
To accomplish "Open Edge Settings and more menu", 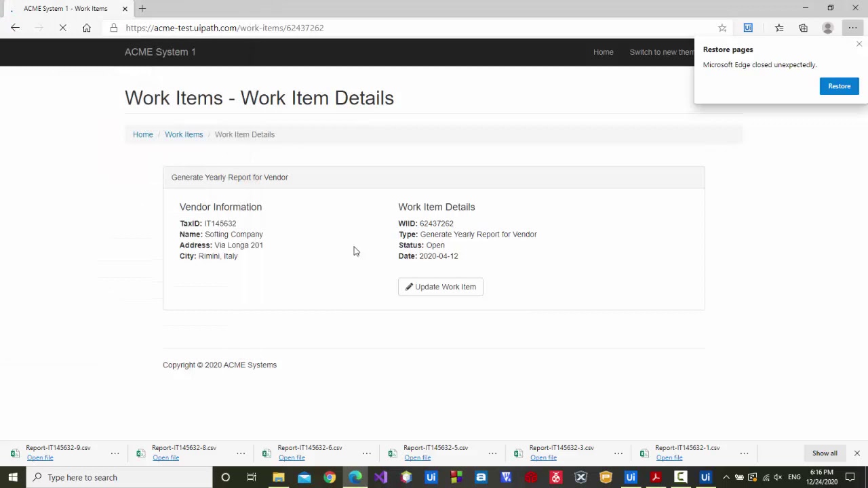I will pos(852,28).
